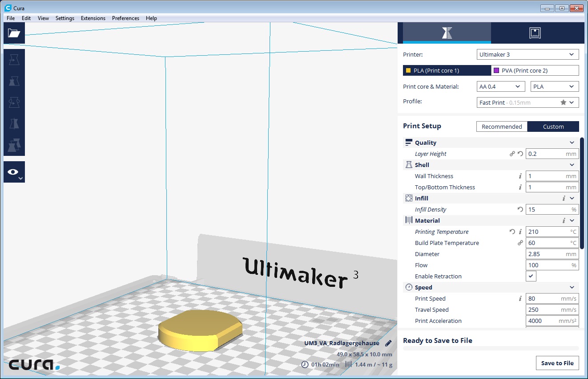
Task: Click the star icon in the Profile field
Action: [x=563, y=102]
